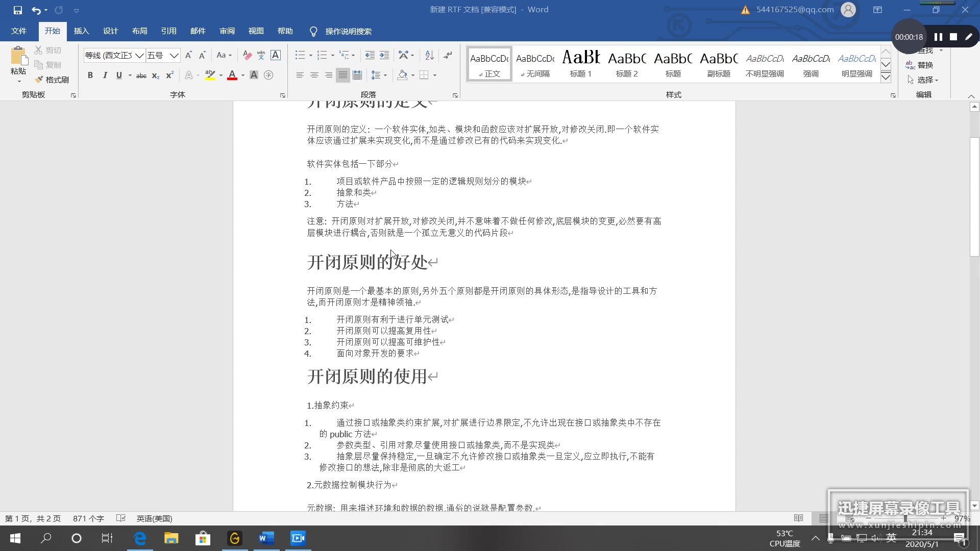Expand the styles gallery more button
This screenshot has height=551, width=980.
pos(886,77)
